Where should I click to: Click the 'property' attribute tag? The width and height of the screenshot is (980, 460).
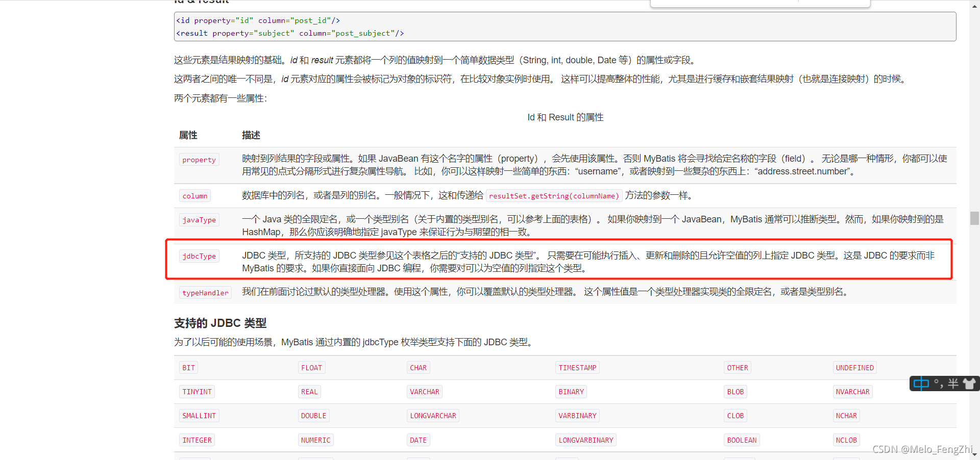point(199,160)
